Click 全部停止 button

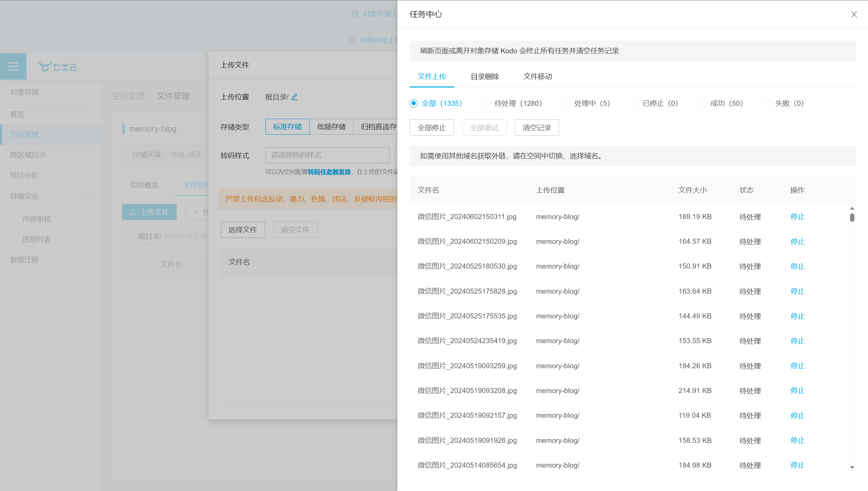(x=432, y=127)
